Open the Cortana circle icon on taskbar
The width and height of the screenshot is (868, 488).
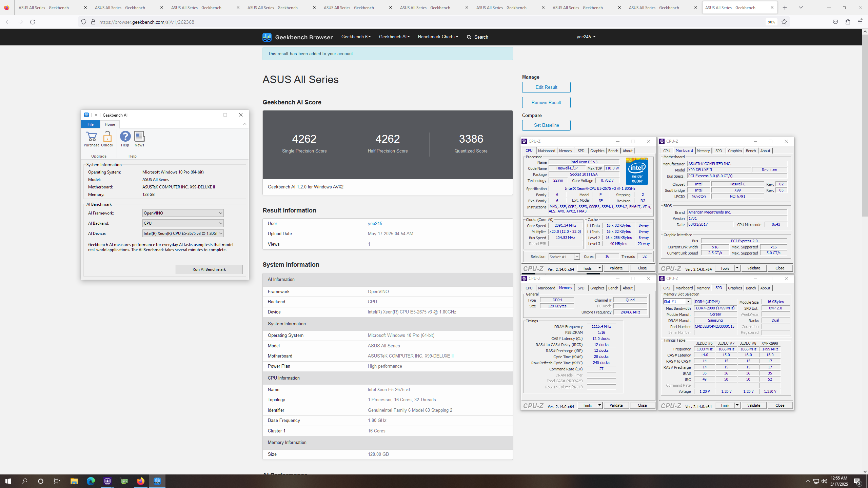tap(41, 481)
